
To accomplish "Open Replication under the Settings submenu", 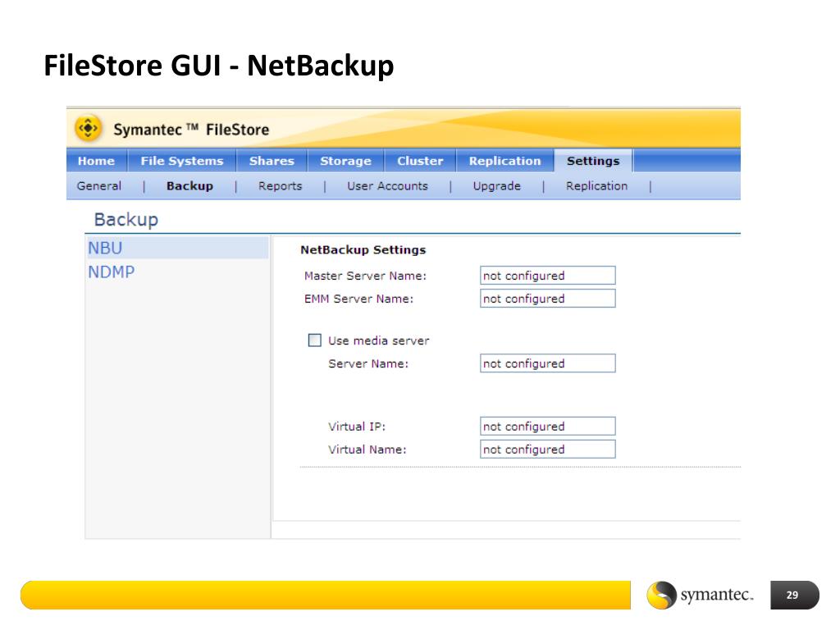I will (x=597, y=186).
